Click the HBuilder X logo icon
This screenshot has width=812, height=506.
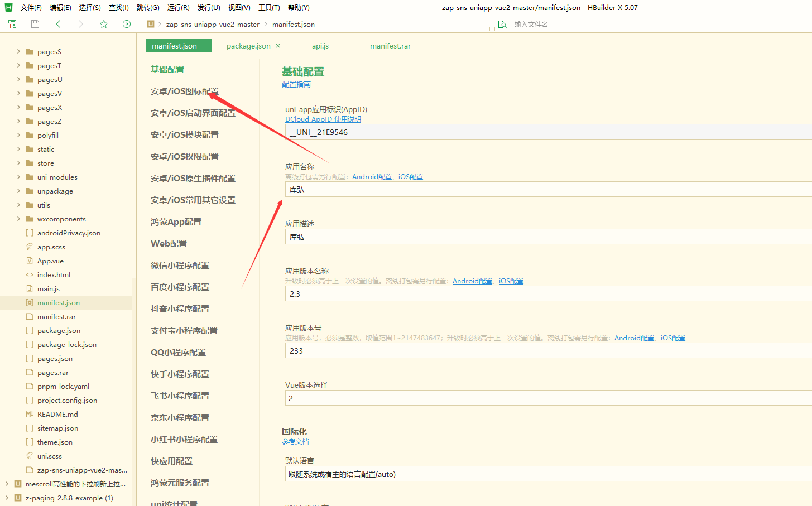tap(8, 7)
